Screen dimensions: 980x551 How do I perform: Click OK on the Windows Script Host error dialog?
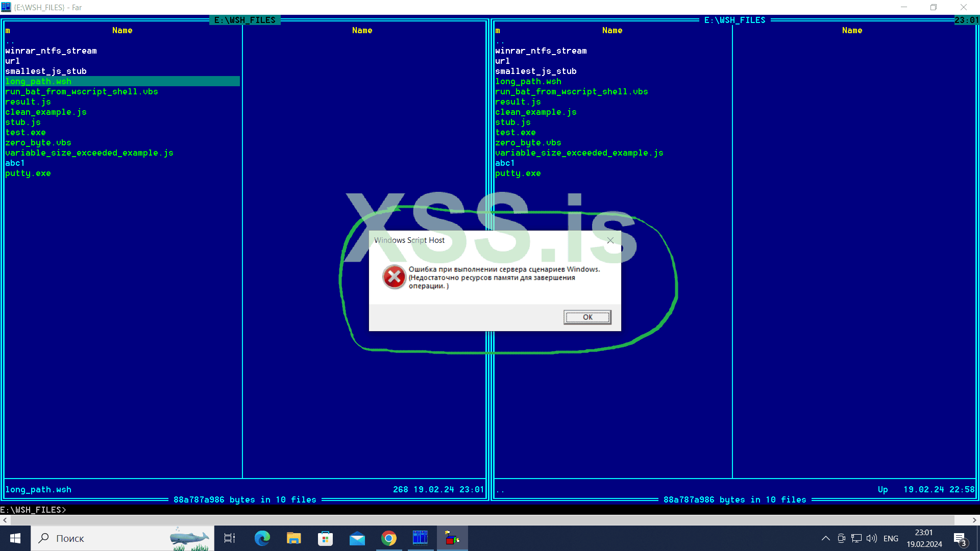pyautogui.click(x=587, y=317)
